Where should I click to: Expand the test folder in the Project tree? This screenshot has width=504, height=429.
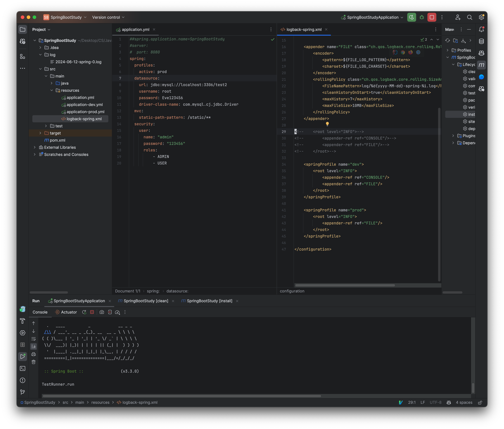(46, 126)
